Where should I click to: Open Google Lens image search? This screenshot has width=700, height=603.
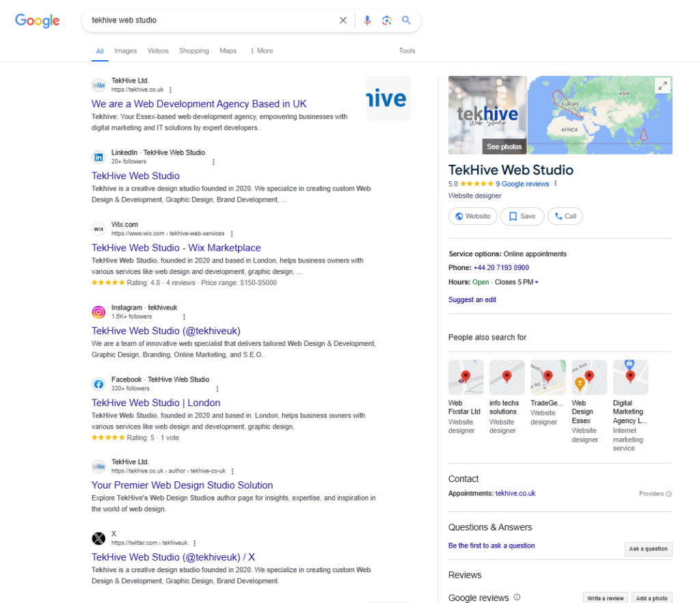coord(387,20)
